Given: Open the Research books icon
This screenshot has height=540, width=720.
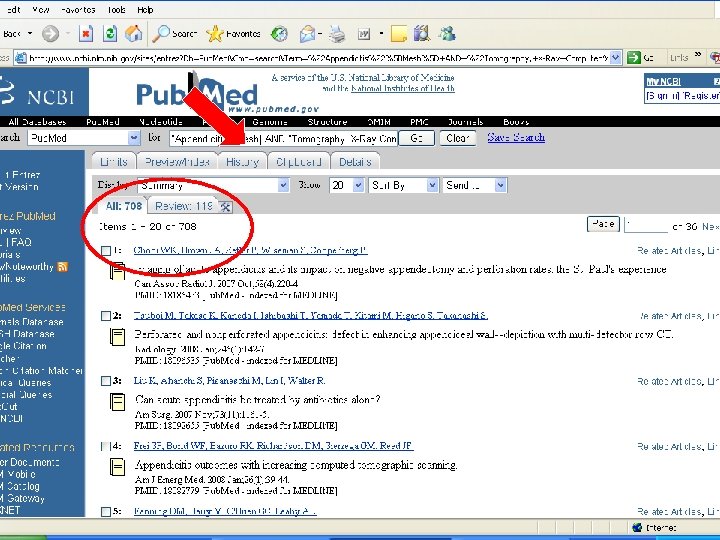Looking at the screenshot, I should point(422,34).
